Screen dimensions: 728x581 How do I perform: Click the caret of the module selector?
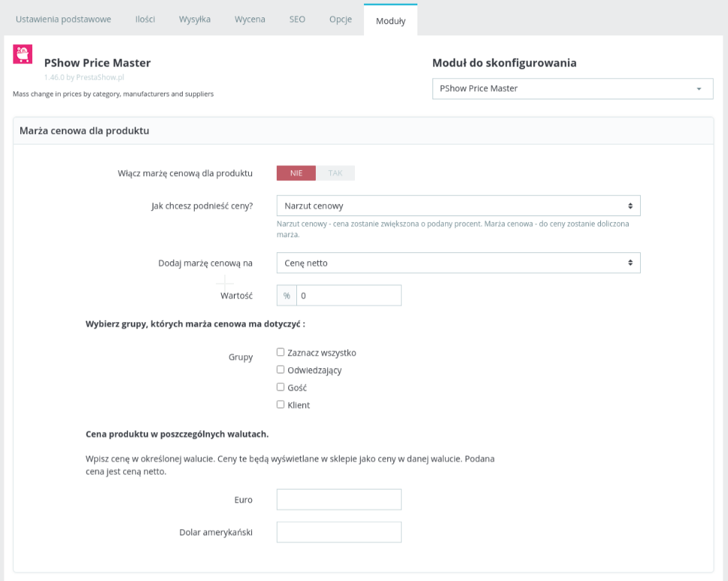(699, 89)
